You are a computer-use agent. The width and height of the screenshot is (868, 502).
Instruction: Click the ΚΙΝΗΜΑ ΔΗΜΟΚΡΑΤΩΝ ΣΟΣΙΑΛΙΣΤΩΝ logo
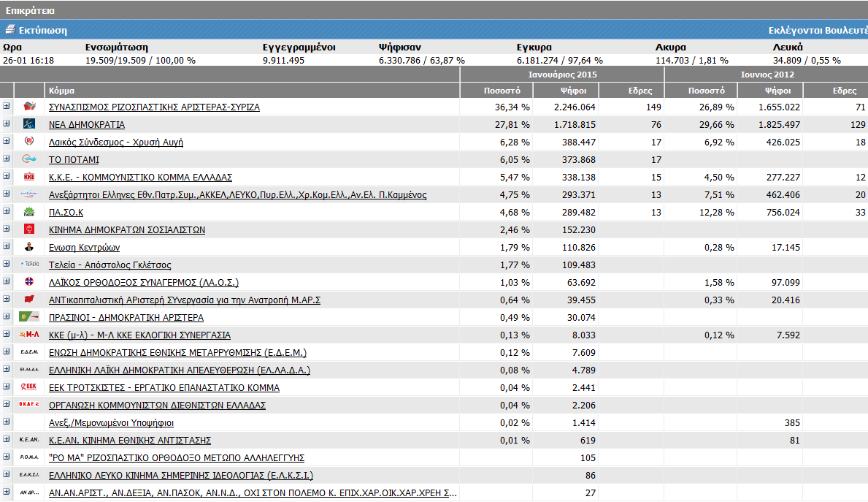(x=29, y=229)
